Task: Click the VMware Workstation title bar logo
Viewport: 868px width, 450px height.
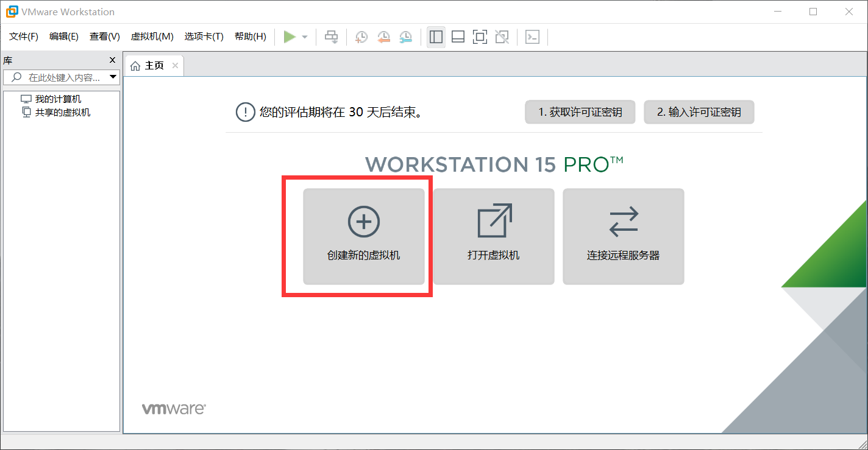Action: coord(12,12)
